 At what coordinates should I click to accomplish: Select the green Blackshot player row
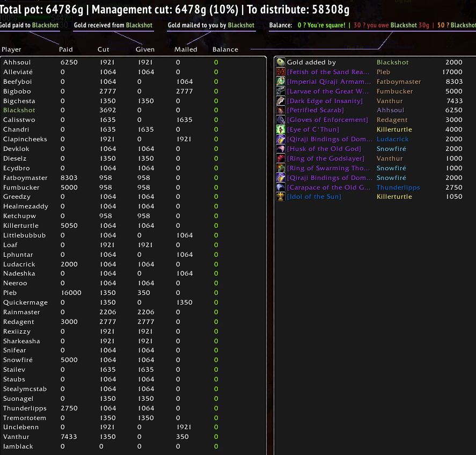click(x=133, y=110)
